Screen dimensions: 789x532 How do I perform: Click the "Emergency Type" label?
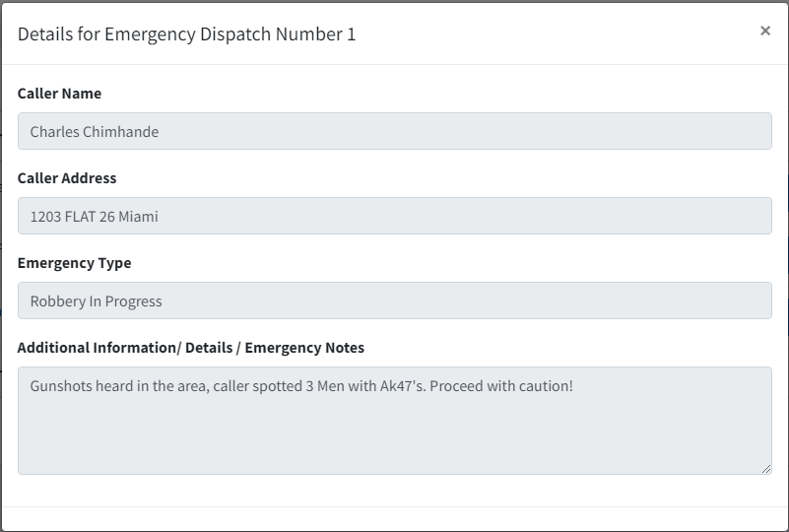(74, 263)
